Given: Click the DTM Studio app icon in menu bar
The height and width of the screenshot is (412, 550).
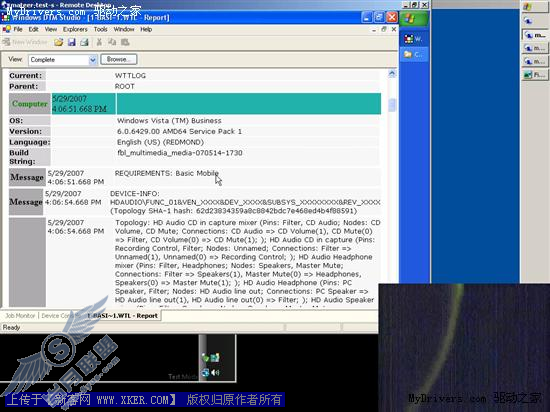Looking at the screenshot, I should click(6, 29).
